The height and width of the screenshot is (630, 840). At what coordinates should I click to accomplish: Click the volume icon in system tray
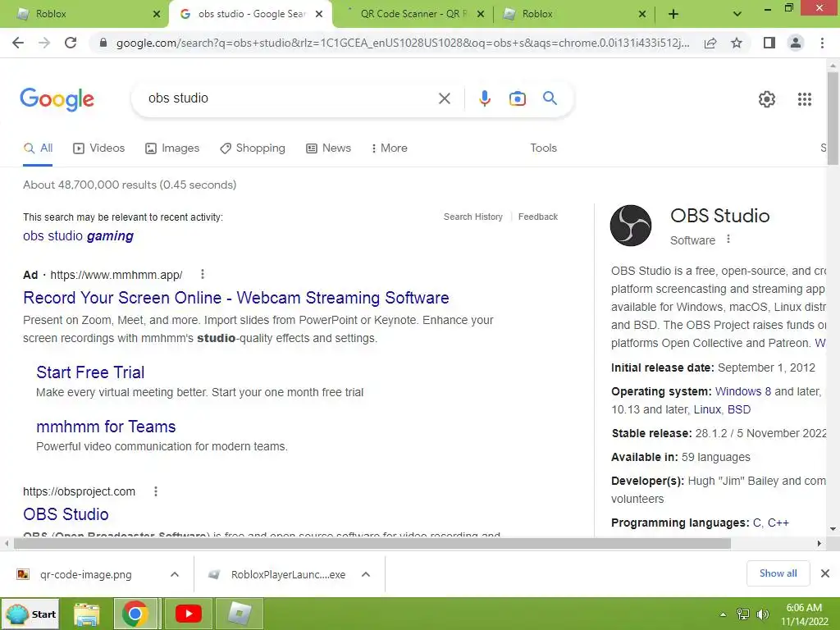(x=762, y=614)
